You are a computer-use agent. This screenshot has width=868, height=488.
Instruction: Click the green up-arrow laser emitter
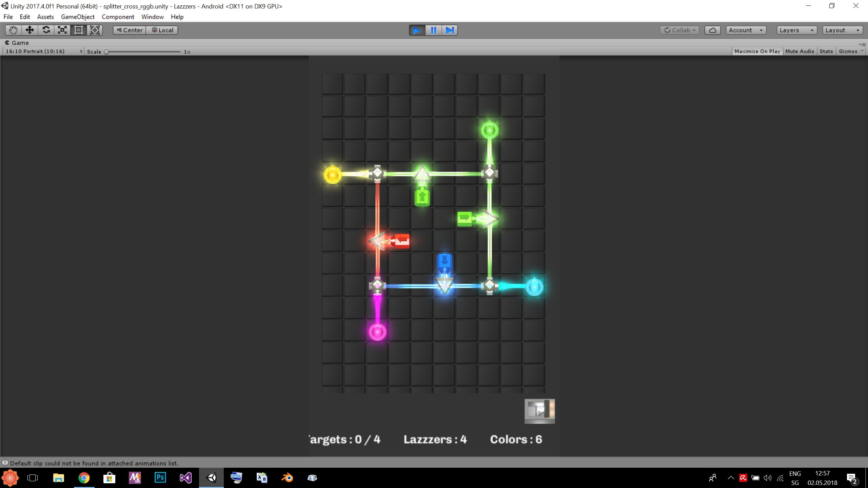(422, 197)
